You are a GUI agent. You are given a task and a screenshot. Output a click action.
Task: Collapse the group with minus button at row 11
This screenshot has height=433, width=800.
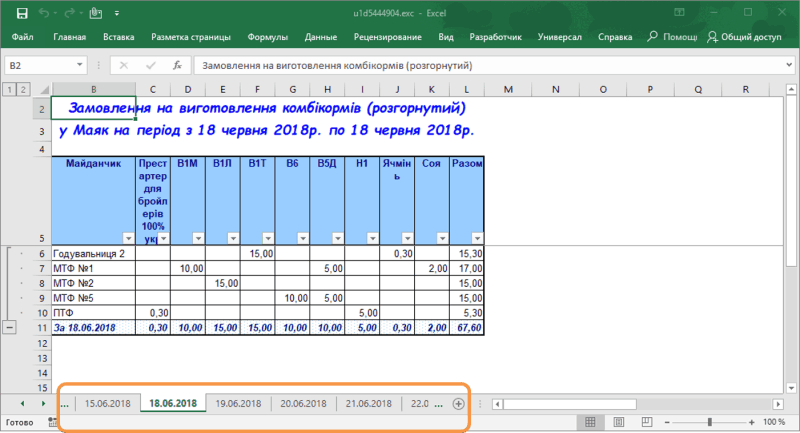click(x=10, y=327)
